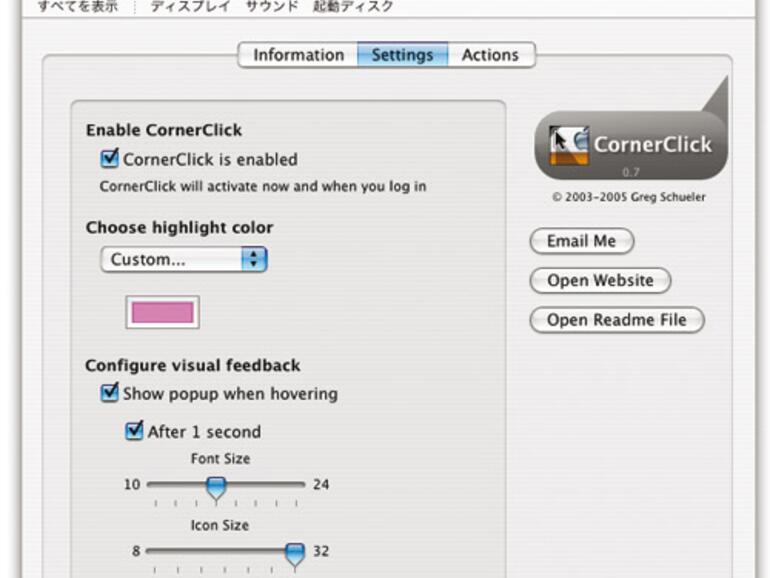Image resolution: width=770 pixels, height=578 pixels.
Task: Open the ディスプレイ preferences item
Action: click(x=190, y=7)
